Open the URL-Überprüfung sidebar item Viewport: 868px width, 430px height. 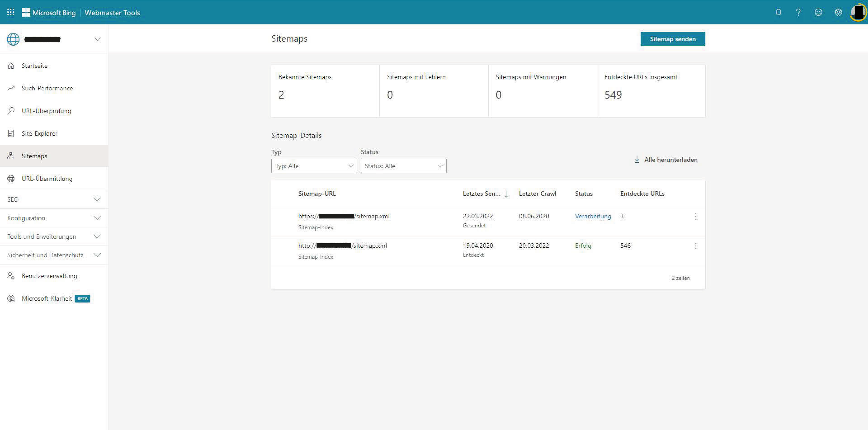(x=46, y=111)
